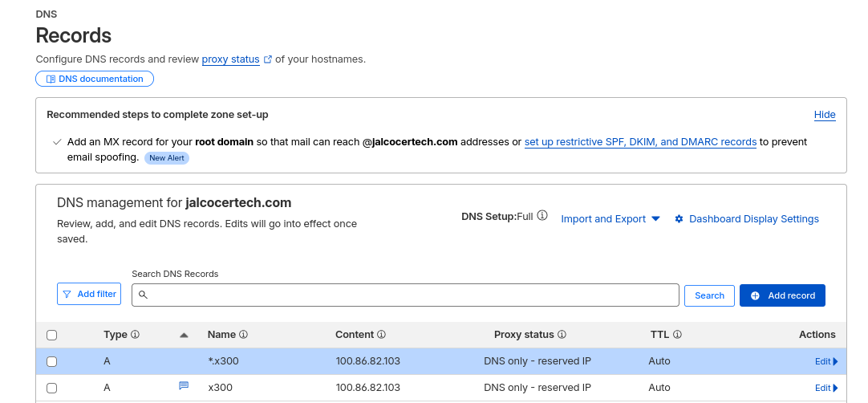The height and width of the screenshot is (403, 868).
Task: Expand the Import and Export dropdown
Action: (610, 219)
